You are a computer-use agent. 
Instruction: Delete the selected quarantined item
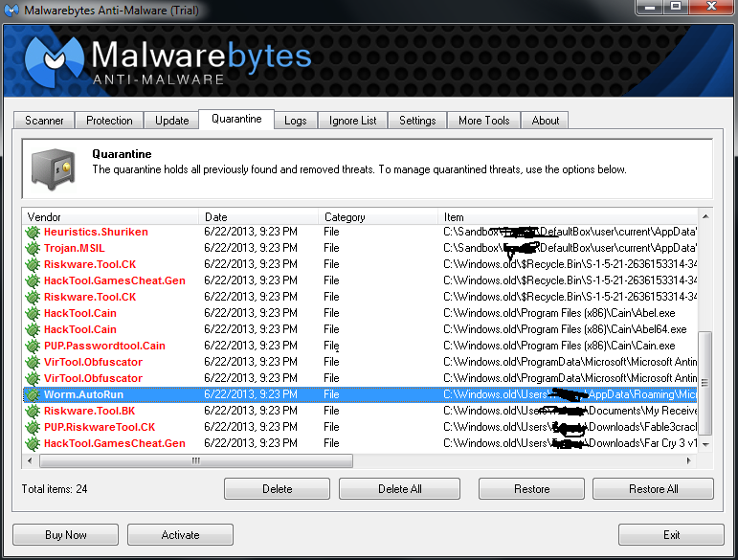(x=278, y=489)
